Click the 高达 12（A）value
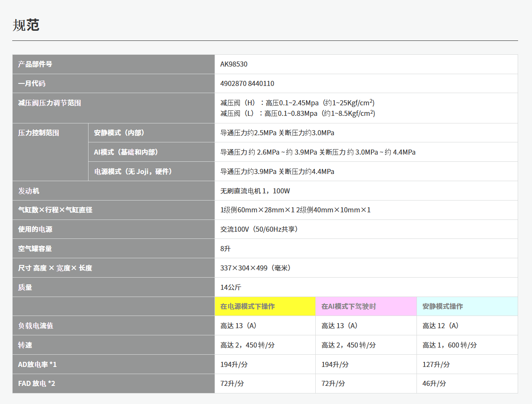The height and width of the screenshot is (404, 532). click(441, 326)
